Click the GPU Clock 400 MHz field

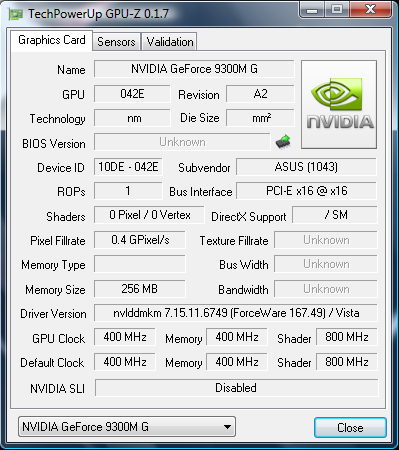125,337
